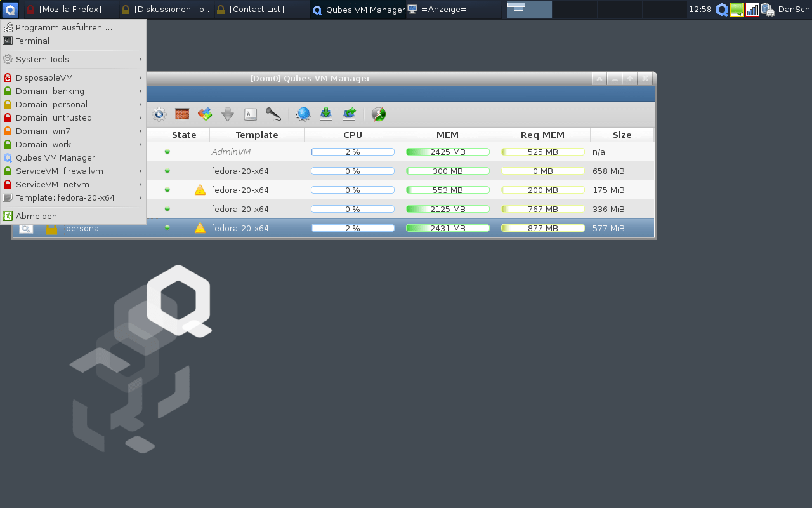Update the VM with the green download icon
Image resolution: width=812 pixels, height=508 pixels.
[x=326, y=114]
